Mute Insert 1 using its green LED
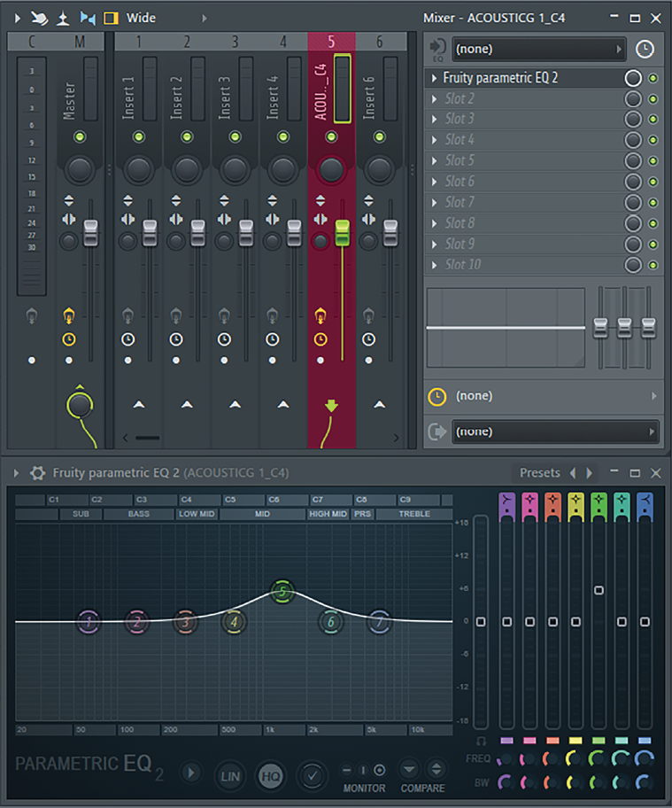Image resolution: width=672 pixels, height=808 pixels. coord(138,136)
